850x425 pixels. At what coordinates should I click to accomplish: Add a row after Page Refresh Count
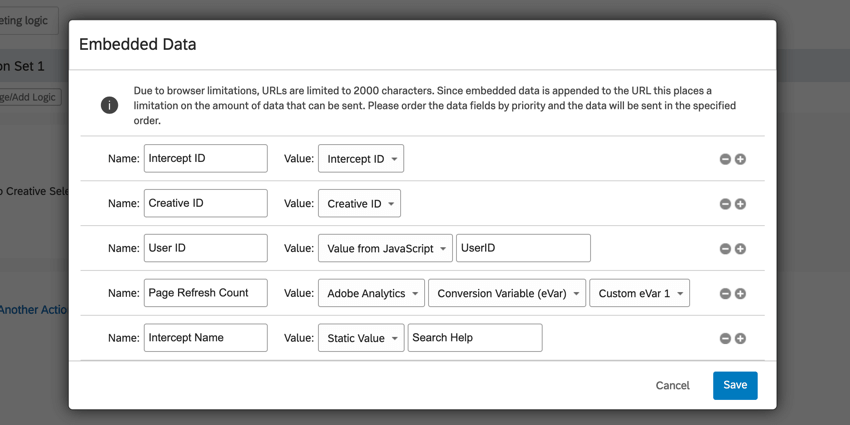(741, 294)
